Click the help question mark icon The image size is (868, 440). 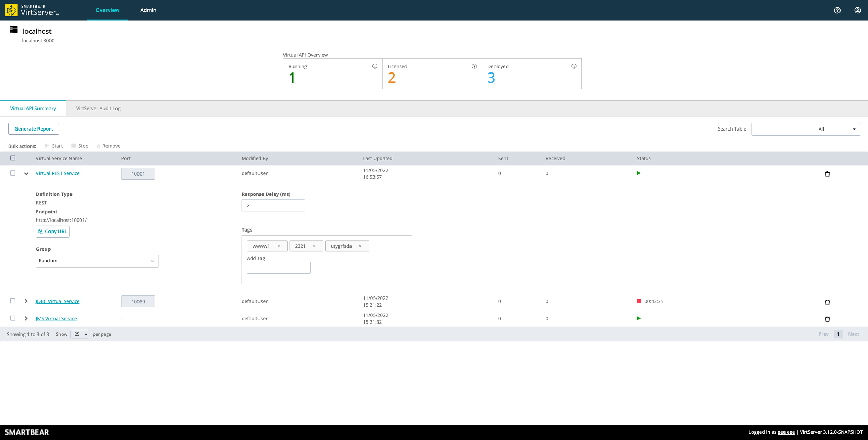tap(837, 10)
